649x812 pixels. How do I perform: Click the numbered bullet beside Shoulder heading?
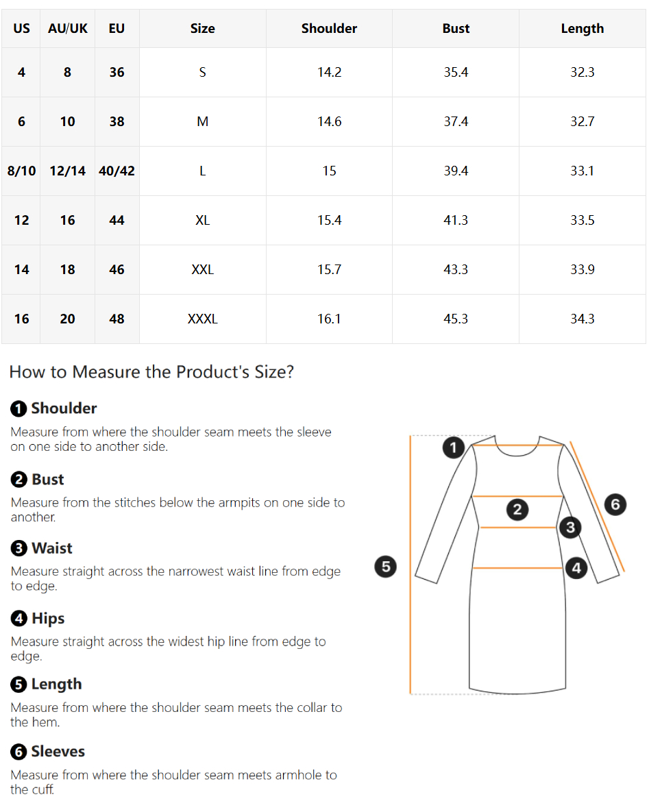[18, 408]
